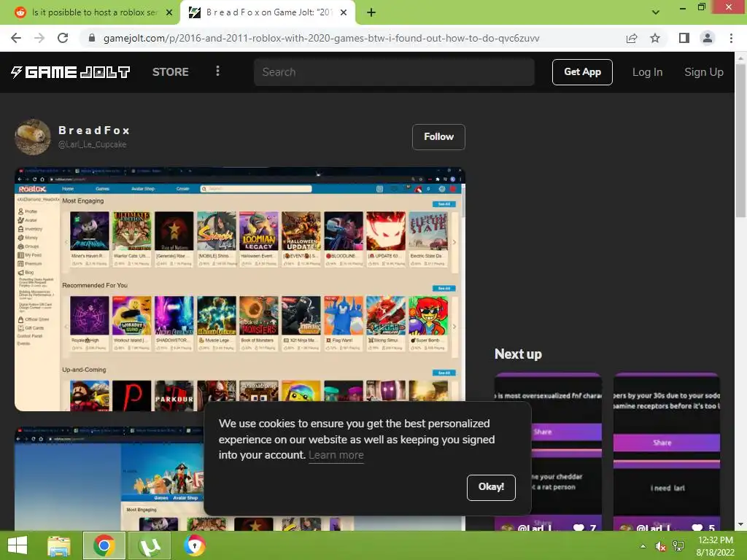
Task: Go forward in browser history
Action: pos(39,38)
